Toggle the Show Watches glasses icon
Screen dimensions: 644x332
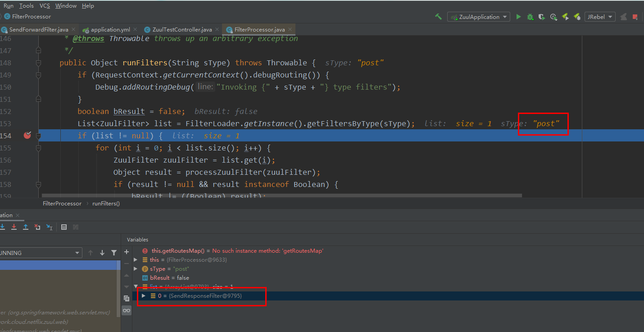tap(127, 310)
